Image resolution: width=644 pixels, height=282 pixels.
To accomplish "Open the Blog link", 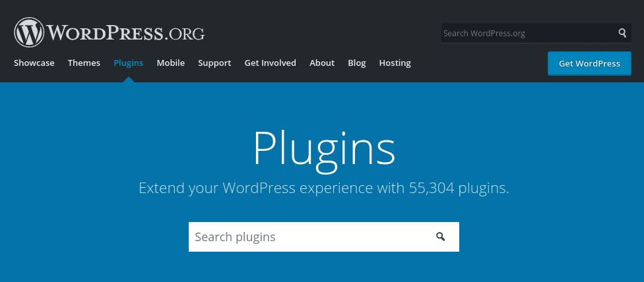I will tap(357, 63).
